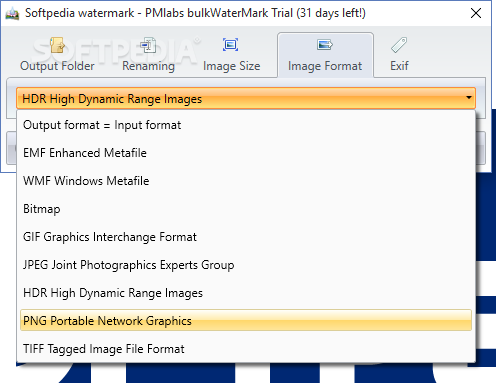Open the Output Folder tab icon
496x383 pixels.
pyautogui.click(x=57, y=45)
